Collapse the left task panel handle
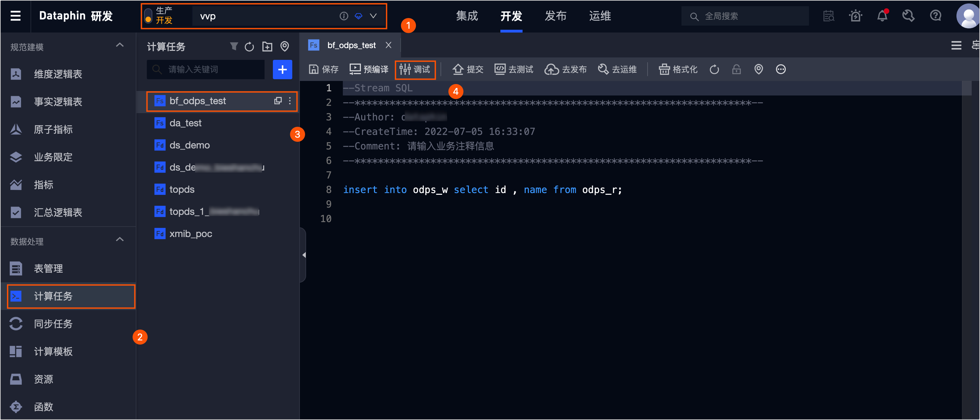 (x=304, y=255)
